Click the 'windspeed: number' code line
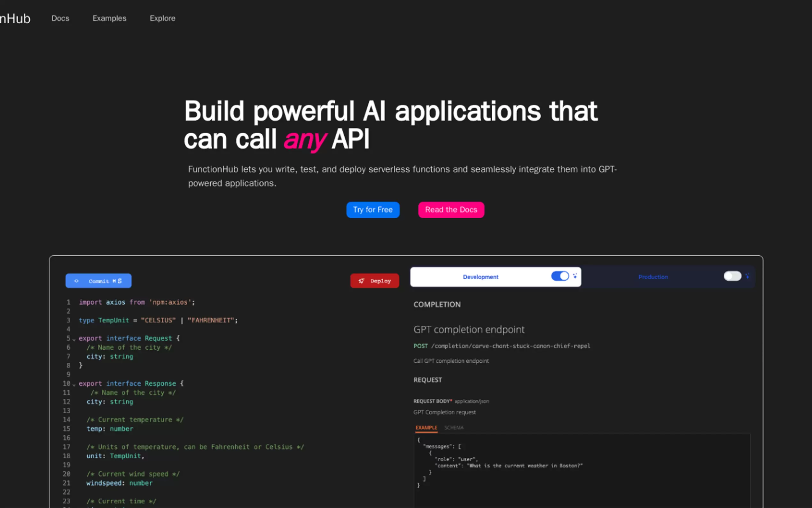Image resolution: width=812 pixels, height=508 pixels. (120, 483)
